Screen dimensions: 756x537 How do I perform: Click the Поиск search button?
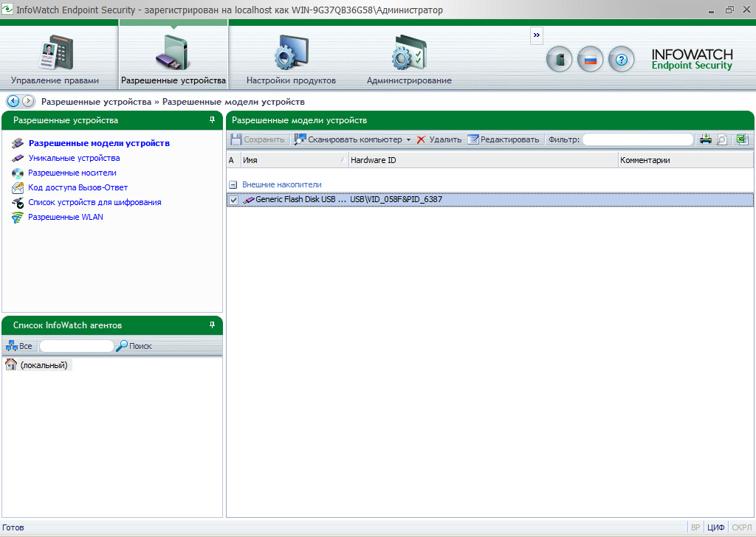(x=134, y=346)
